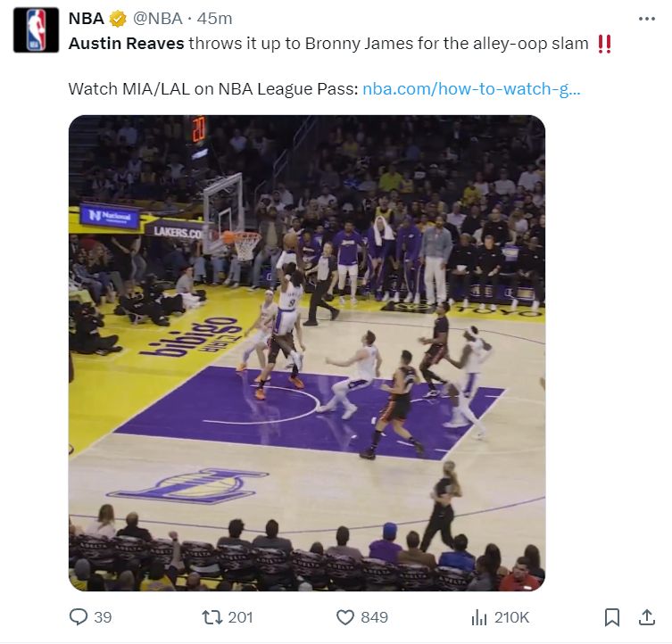Like the tweet with the heart icon
Image resolution: width=672 pixels, height=644 pixels.
click(x=345, y=616)
